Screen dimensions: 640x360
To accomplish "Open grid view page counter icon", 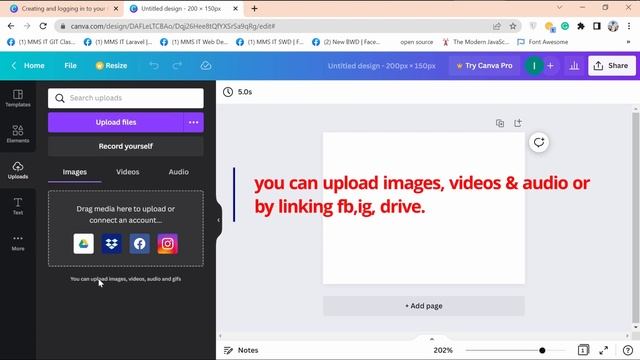I will click(583, 350).
